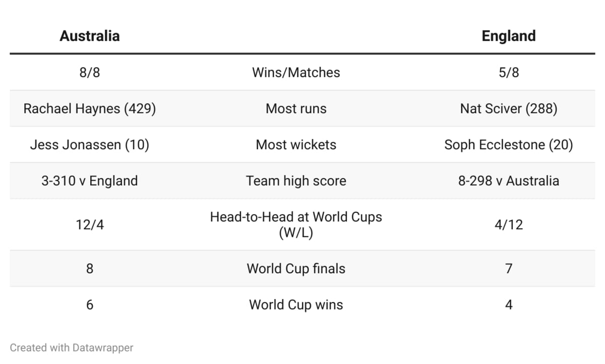The image size is (605, 364).
Task: Select the World Cup finals label
Action: tap(296, 269)
